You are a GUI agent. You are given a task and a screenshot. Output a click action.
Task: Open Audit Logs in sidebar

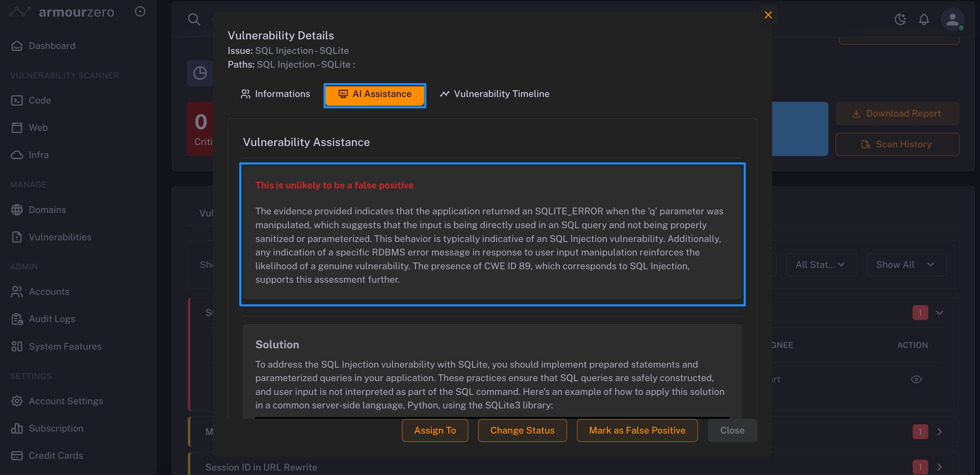point(52,319)
